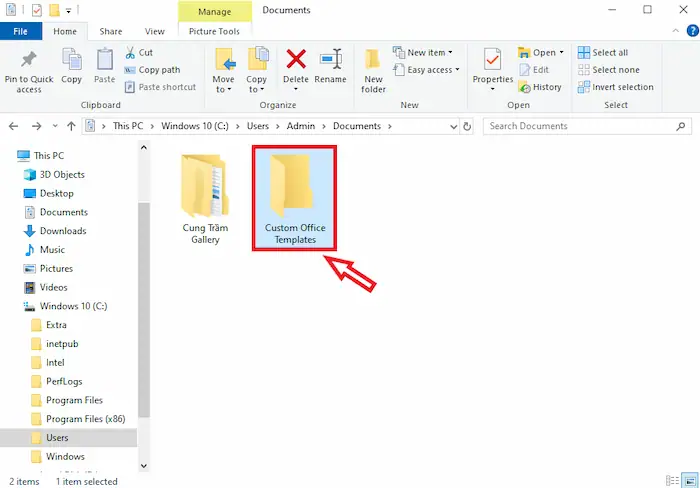Click the Manage contextual tab

[214, 12]
